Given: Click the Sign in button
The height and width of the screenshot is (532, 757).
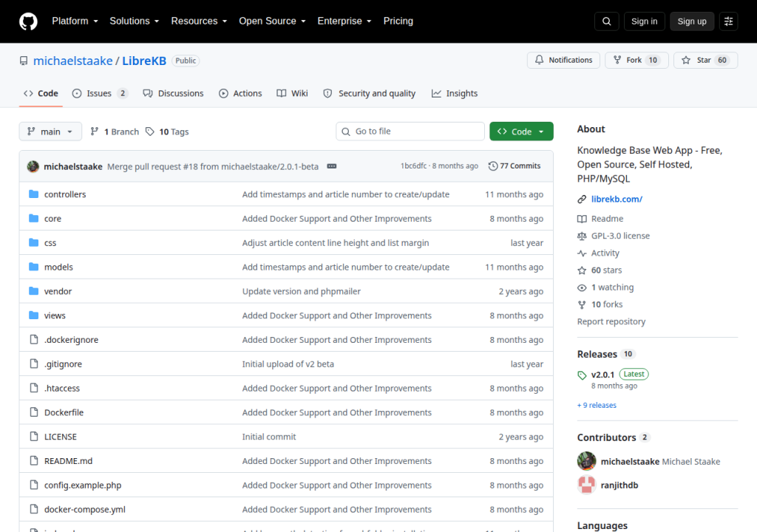Looking at the screenshot, I should click(644, 21).
